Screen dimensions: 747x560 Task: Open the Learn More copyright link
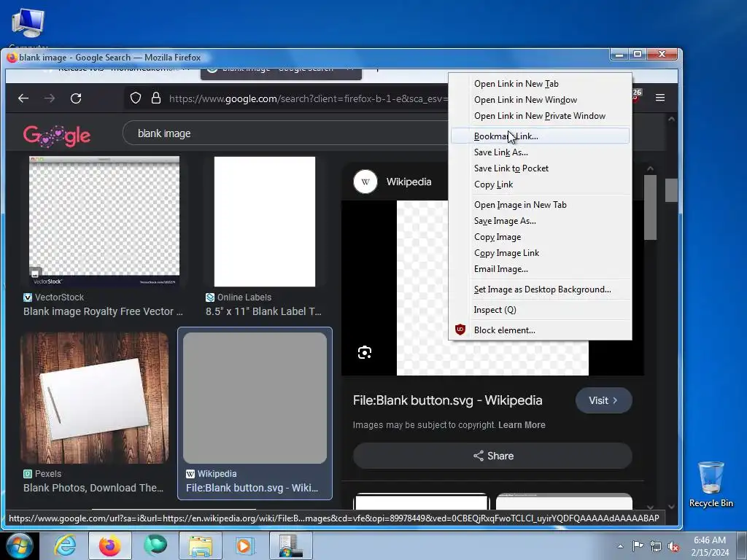tap(522, 425)
